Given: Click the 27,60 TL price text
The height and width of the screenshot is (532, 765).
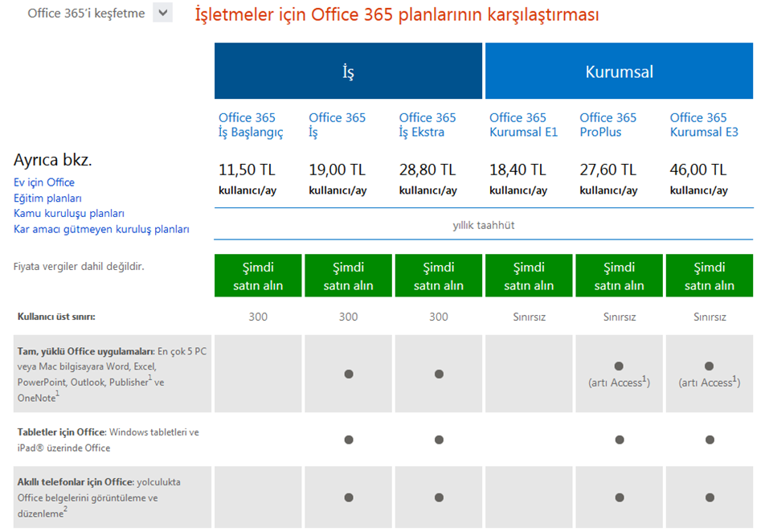Looking at the screenshot, I should 607,170.
